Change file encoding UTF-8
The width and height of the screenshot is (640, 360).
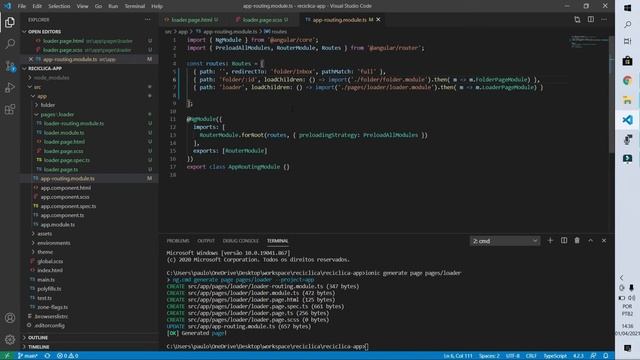513,356
